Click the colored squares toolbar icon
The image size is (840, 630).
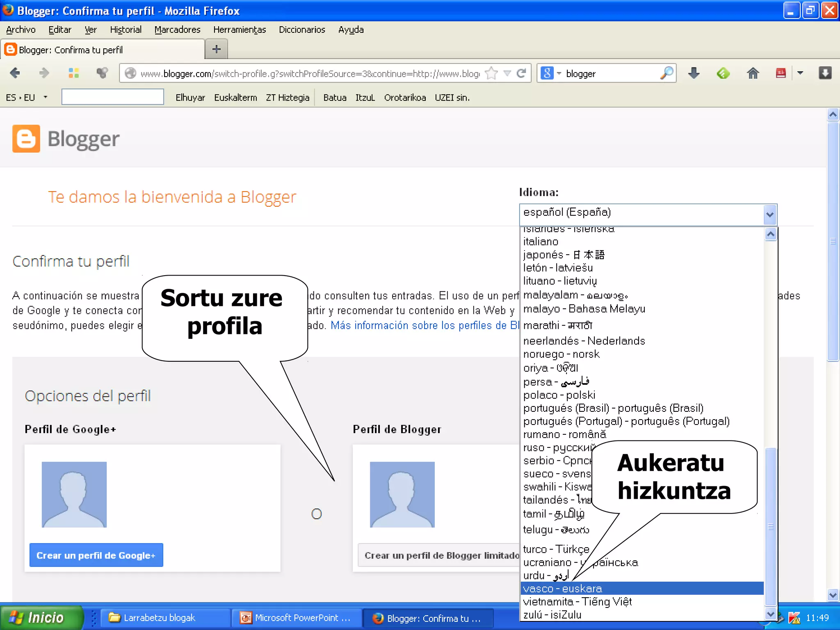(x=73, y=73)
